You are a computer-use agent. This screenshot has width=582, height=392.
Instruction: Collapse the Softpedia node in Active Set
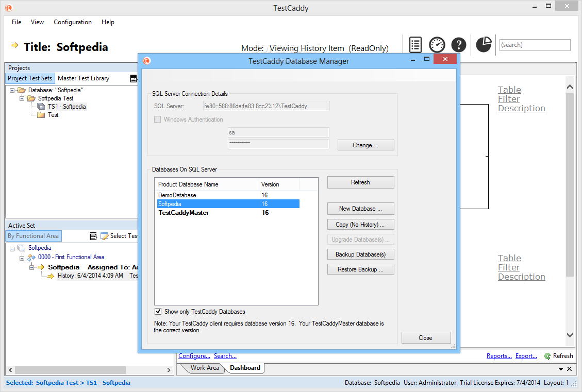12,249
